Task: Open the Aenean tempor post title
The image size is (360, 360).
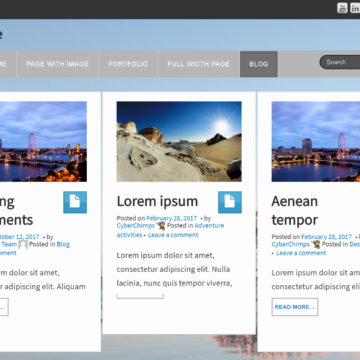Action: coord(295,210)
